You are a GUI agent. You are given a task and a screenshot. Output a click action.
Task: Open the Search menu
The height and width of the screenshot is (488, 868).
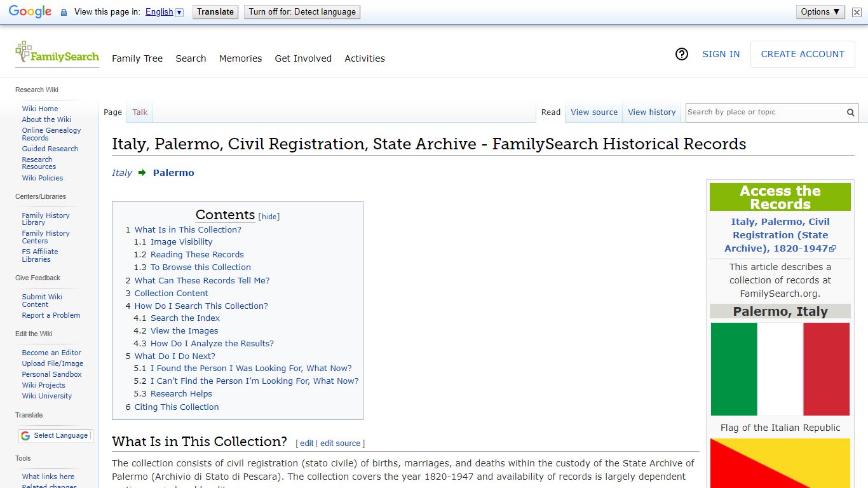tap(191, 58)
